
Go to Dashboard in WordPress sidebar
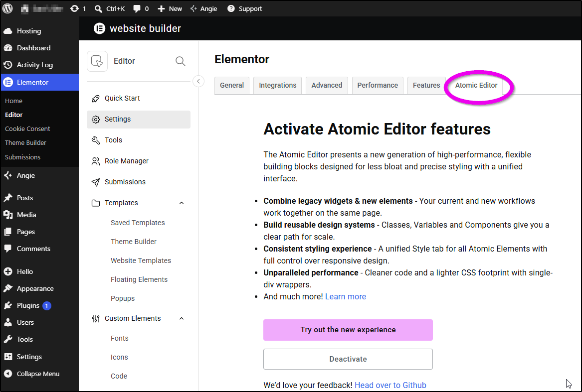coord(39,48)
